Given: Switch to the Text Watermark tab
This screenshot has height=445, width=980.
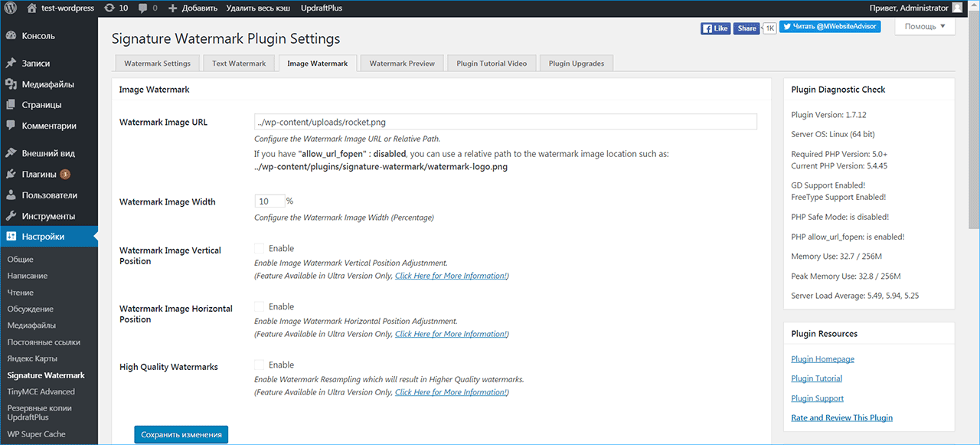Looking at the screenshot, I should click(x=239, y=64).
